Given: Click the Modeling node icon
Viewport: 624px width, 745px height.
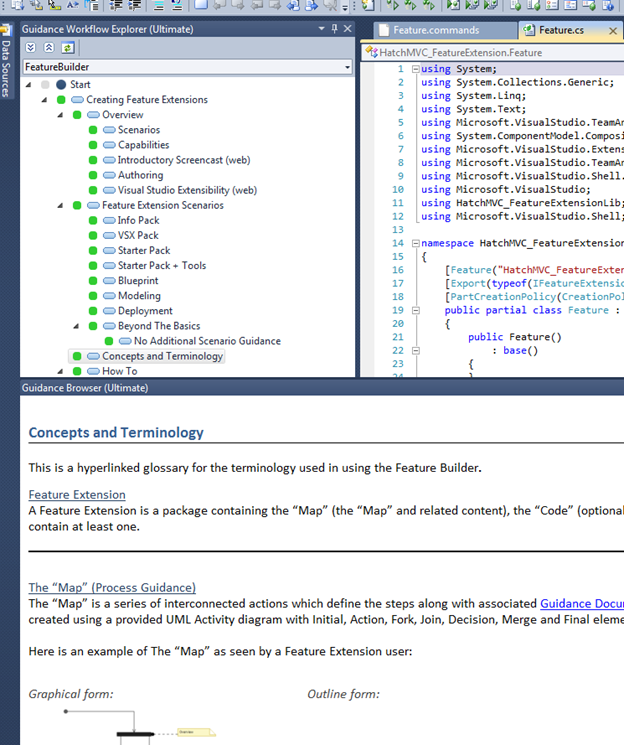Looking at the screenshot, I should click(x=109, y=296).
